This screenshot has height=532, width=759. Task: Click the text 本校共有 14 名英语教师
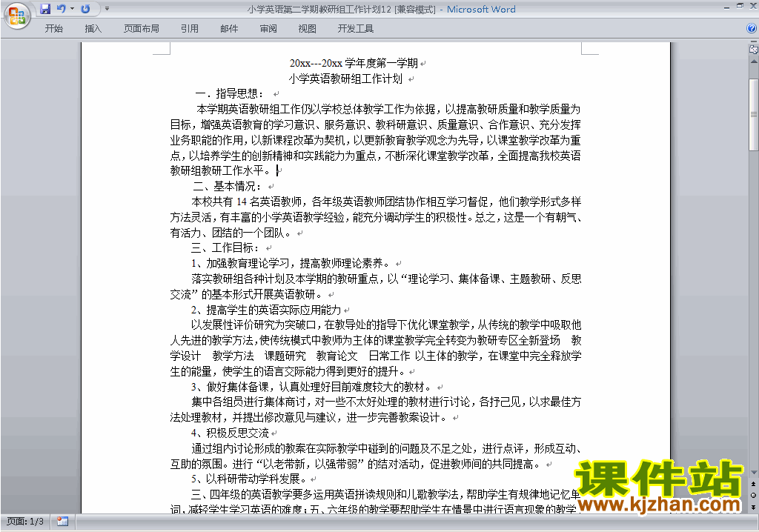pos(247,202)
